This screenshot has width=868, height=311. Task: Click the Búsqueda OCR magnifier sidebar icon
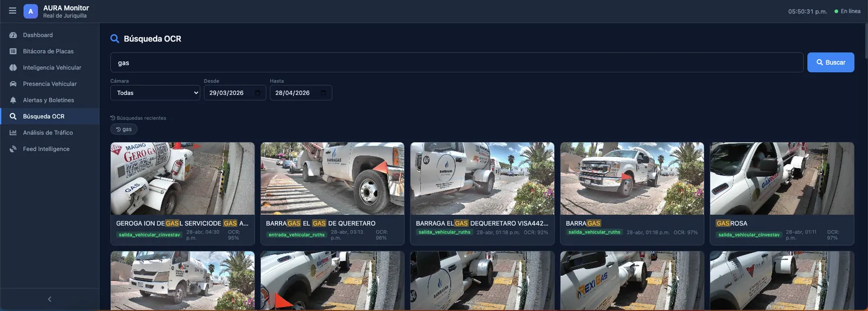pyautogui.click(x=13, y=117)
